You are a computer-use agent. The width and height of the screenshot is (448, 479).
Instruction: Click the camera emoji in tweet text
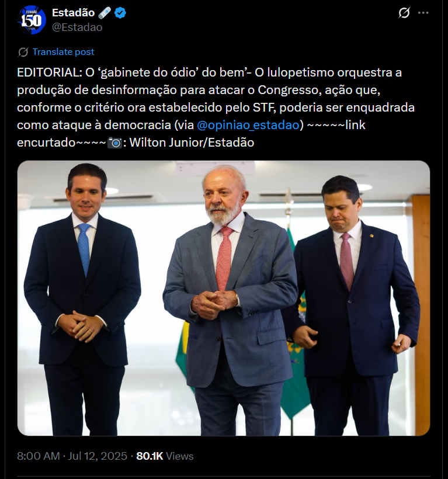115,143
